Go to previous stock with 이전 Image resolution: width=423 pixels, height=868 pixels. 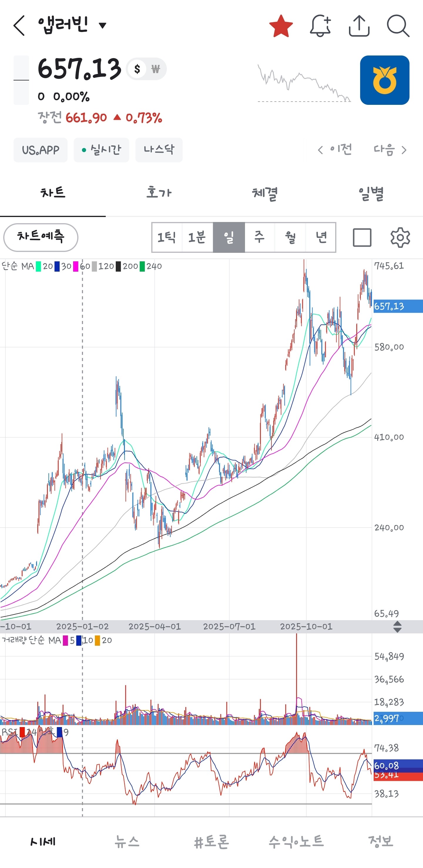(x=335, y=149)
